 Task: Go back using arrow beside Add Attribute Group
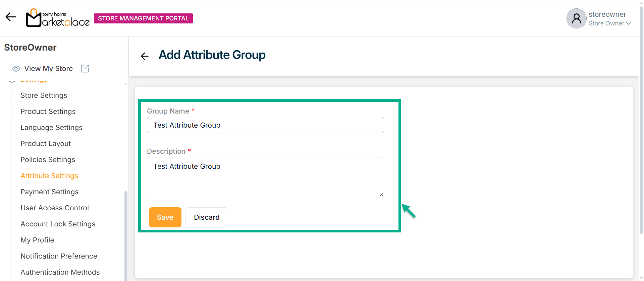tap(145, 56)
